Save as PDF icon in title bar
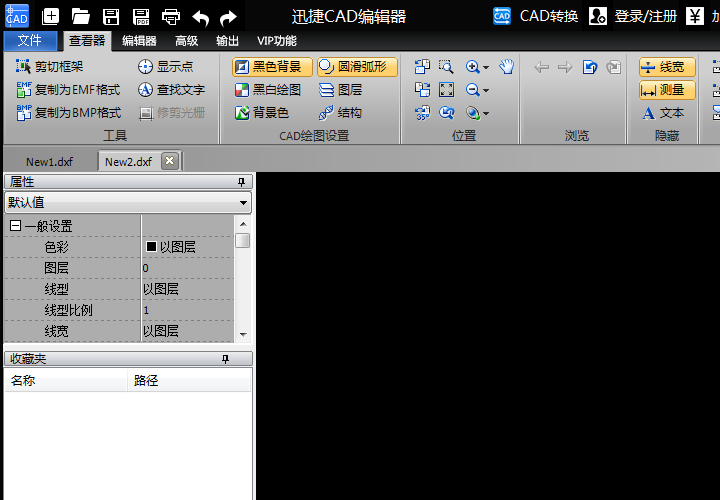This screenshot has width=720, height=500. [141, 17]
